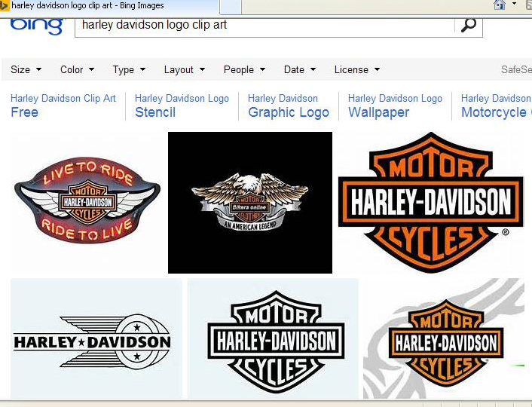Open the Live to Ride neon sign image
The image size is (532, 407).
87,203
